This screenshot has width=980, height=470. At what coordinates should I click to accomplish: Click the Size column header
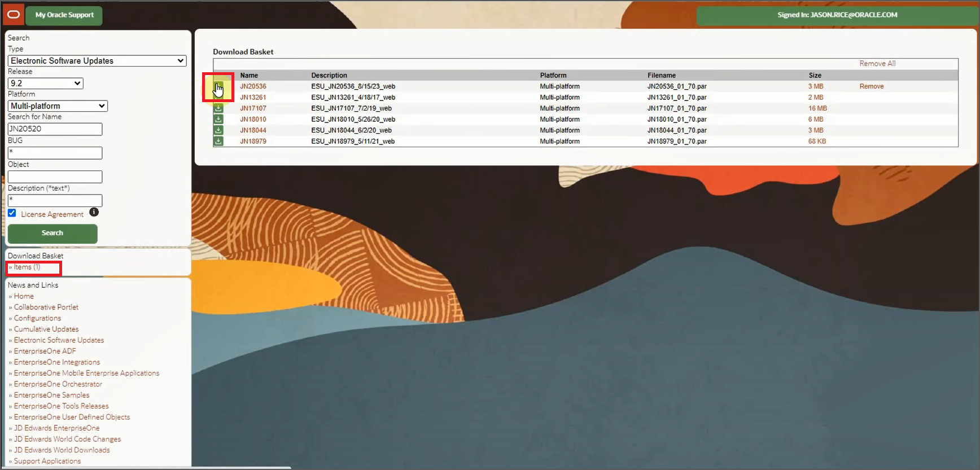pyautogui.click(x=815, y=76)
